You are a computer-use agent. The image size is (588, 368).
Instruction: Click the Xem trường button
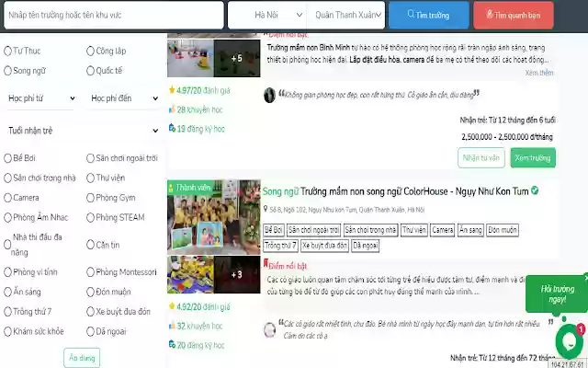coord(533,157)
